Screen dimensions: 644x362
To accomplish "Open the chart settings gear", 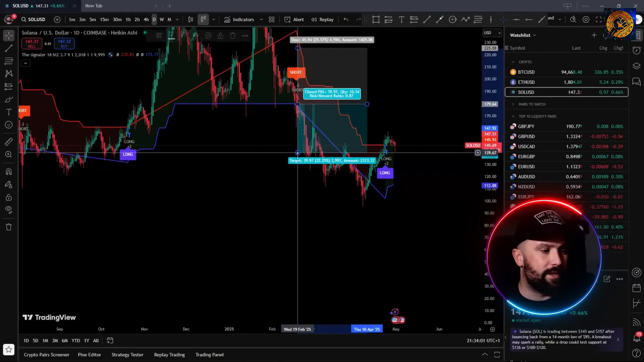I will (x=586, y=19).
